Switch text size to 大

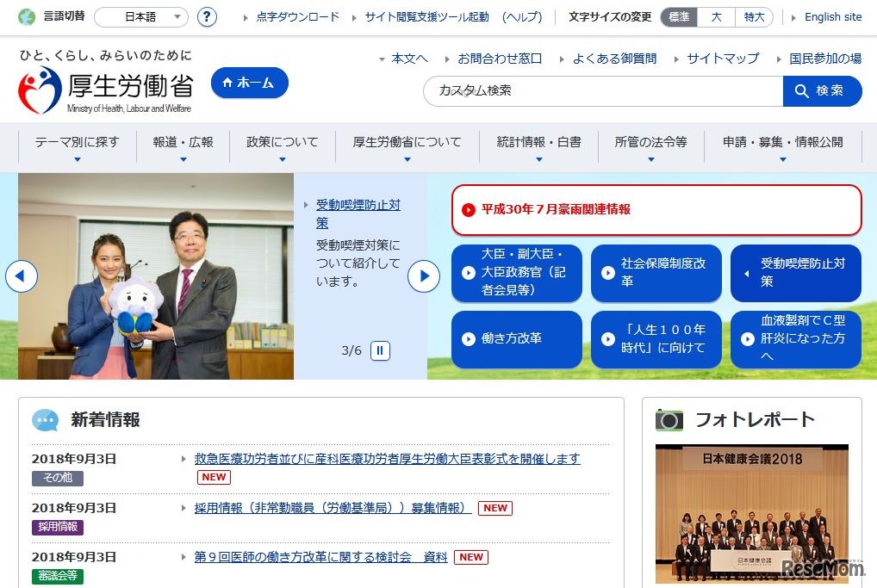[717, 16]
